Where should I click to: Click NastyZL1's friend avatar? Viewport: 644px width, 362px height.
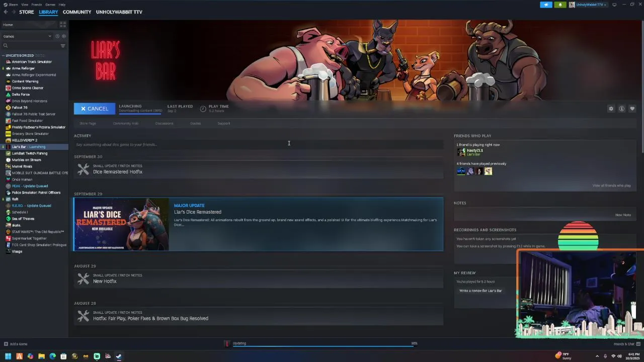(461, 152)
